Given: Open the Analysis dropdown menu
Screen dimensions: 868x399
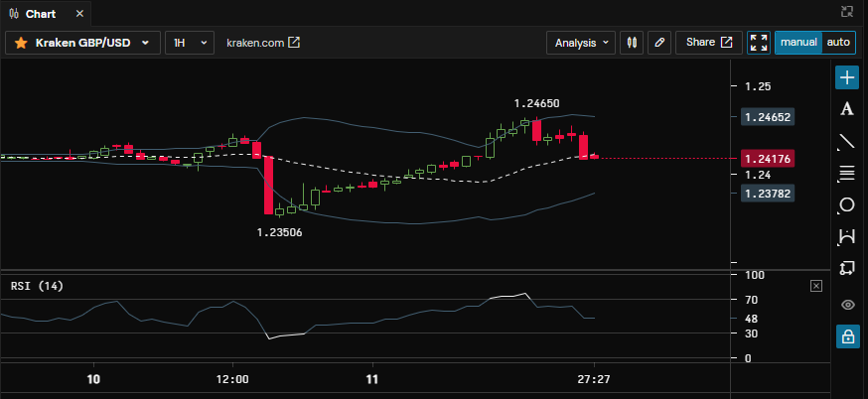Looking at the screenshot, I should click(581, 43).
